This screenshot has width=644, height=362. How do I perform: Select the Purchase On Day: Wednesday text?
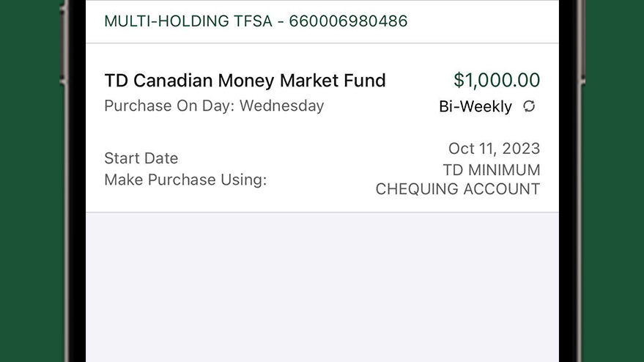tap(214, 106)
